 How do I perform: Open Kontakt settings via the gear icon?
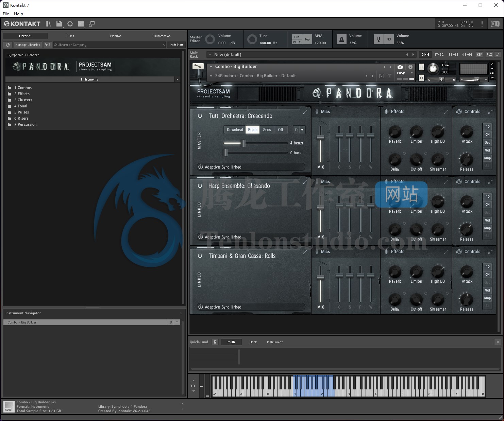[x=70, y=24]
